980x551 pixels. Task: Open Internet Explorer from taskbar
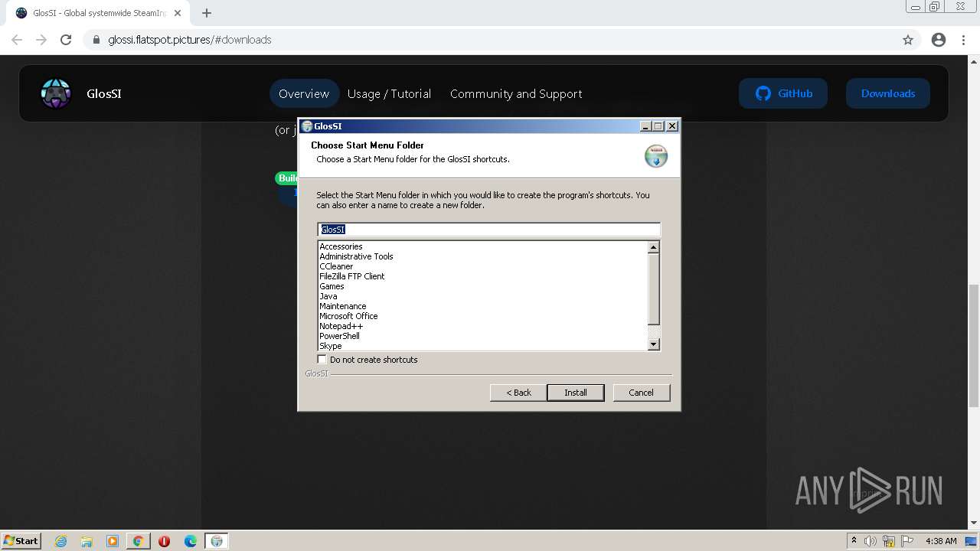tap(61, 541)
